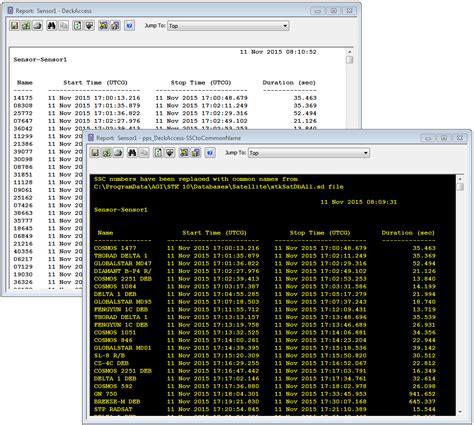Image resolution: width=474 pixels, height=425 pixels.
Task: Click the binoculars find icon in the DeckAccess window
Action: point(51,26)
